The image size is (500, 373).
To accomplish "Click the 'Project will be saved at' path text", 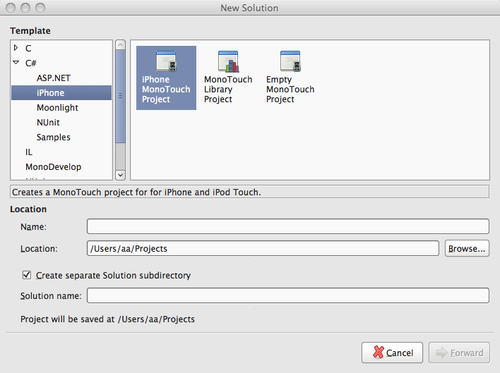I will coord(107,319).
